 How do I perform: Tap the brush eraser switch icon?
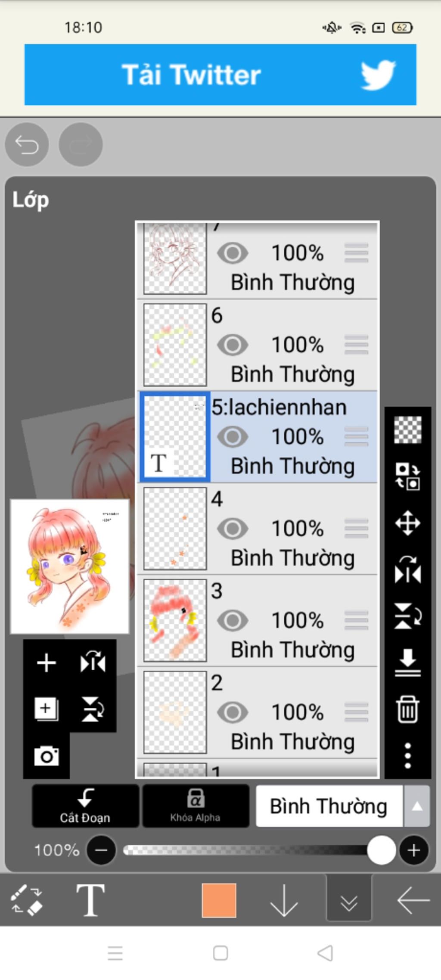(x=26, y=899)
